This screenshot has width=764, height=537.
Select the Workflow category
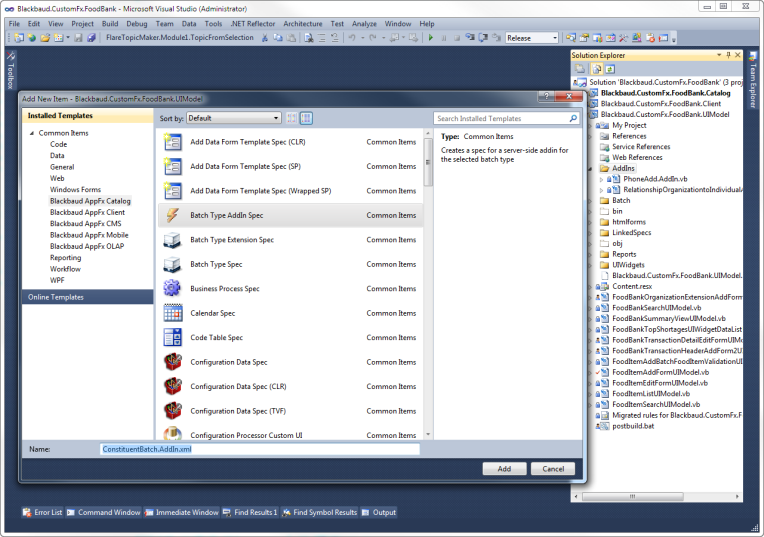pyautogui.click(x=65, y=268)
